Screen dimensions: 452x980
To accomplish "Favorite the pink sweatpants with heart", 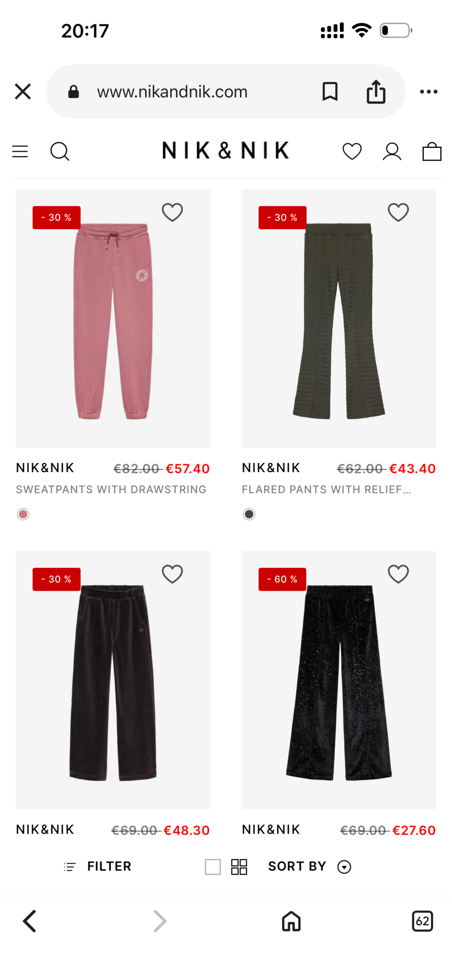I will (x=172, y=212).
